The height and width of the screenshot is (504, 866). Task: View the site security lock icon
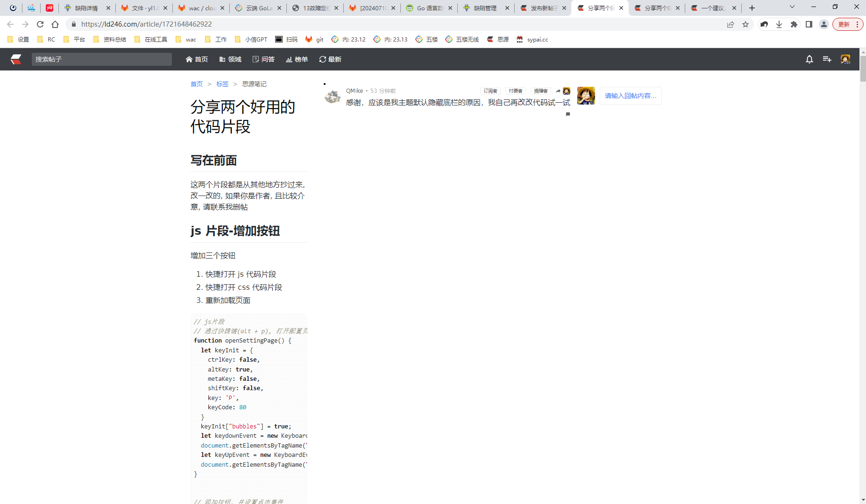pyautogui.click(x=73, y=24)
